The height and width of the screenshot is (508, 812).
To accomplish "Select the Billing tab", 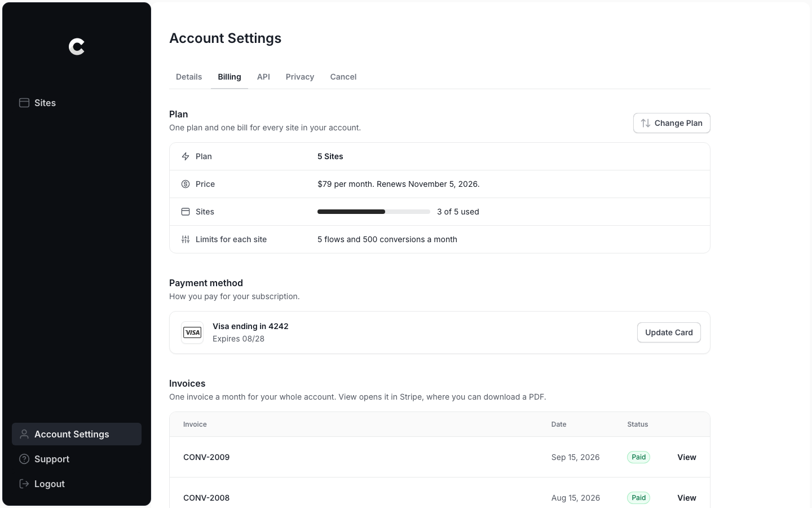I will pyautogui.click(x=230, y=77).
